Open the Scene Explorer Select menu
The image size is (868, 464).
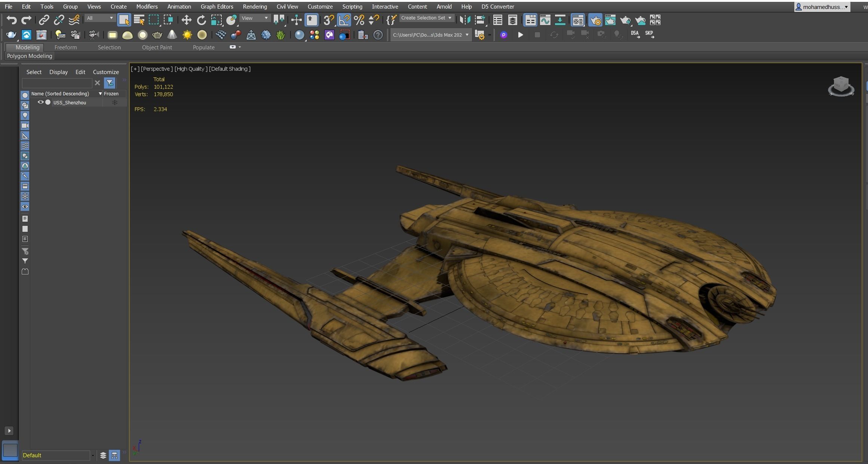(34, 72)
